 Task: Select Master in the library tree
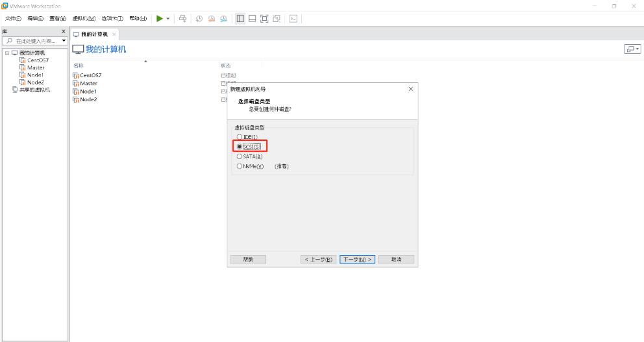pos(36,67)
